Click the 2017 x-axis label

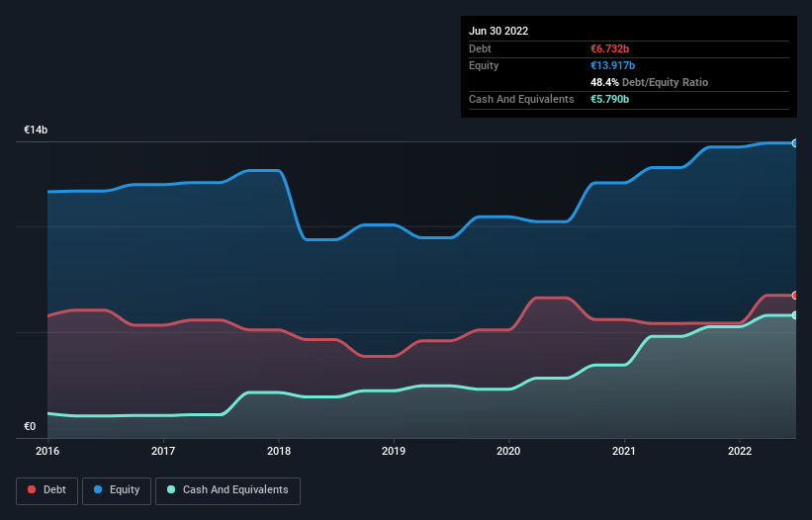[163, 451]
